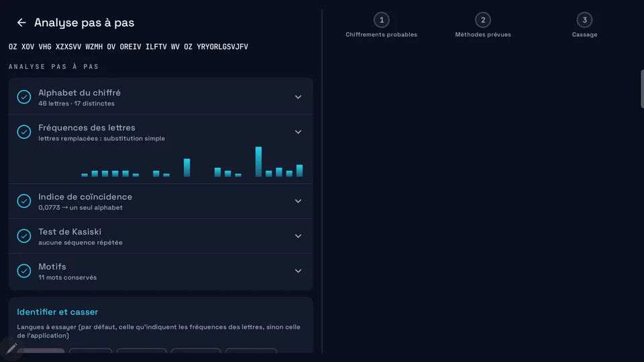This screenshot has height=362, width=644.
Task: Expand the Indice de coïncidence chevron
Action: (x=298, y=200)
